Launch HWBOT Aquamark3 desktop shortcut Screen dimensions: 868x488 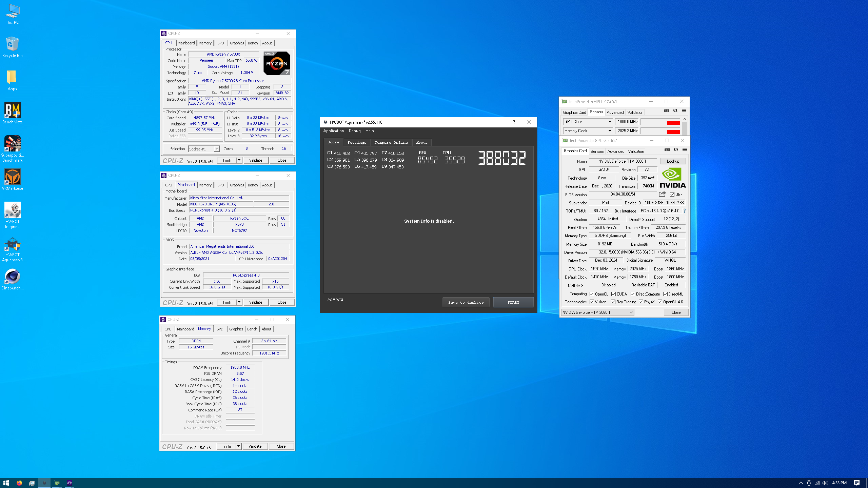[x=12, y=249]
